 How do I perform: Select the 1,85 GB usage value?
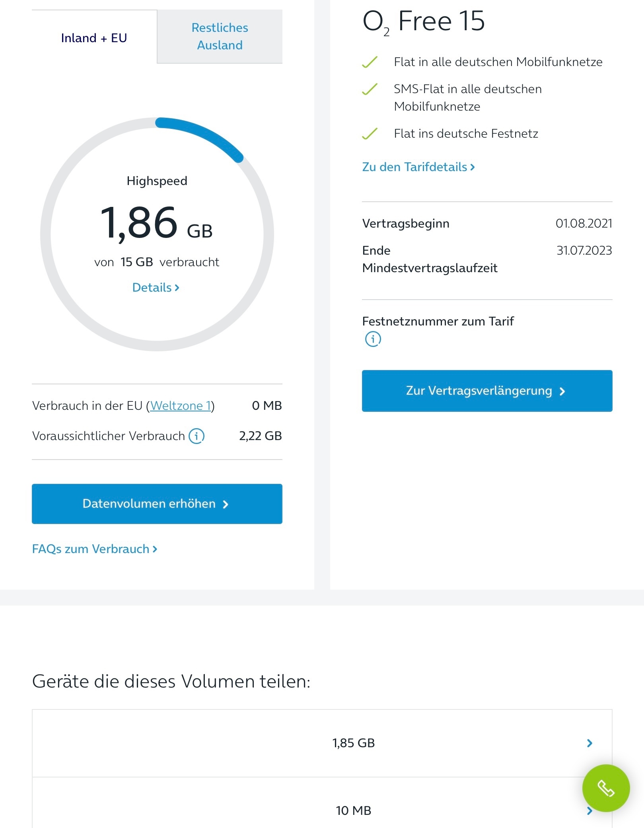click(354, 743)
